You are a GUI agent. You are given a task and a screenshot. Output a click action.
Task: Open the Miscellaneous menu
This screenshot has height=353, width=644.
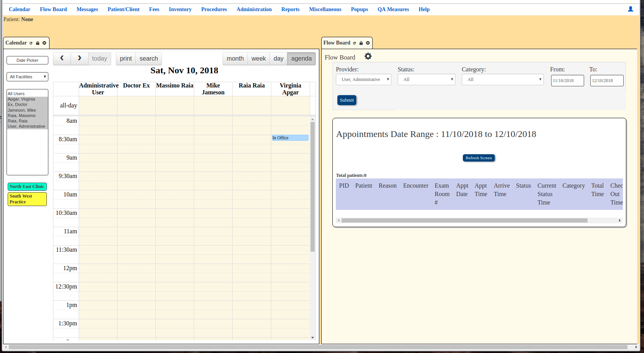point(325,9)
